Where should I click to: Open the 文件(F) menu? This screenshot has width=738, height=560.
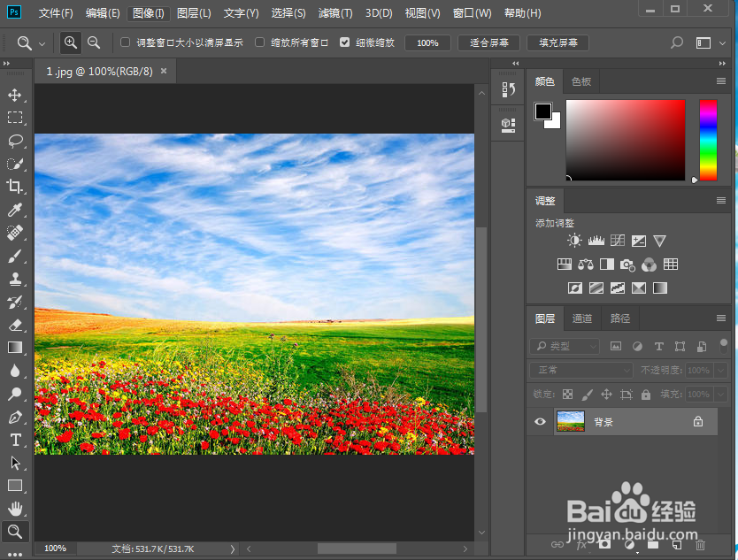pyautogui.click(x=56, y=13)
